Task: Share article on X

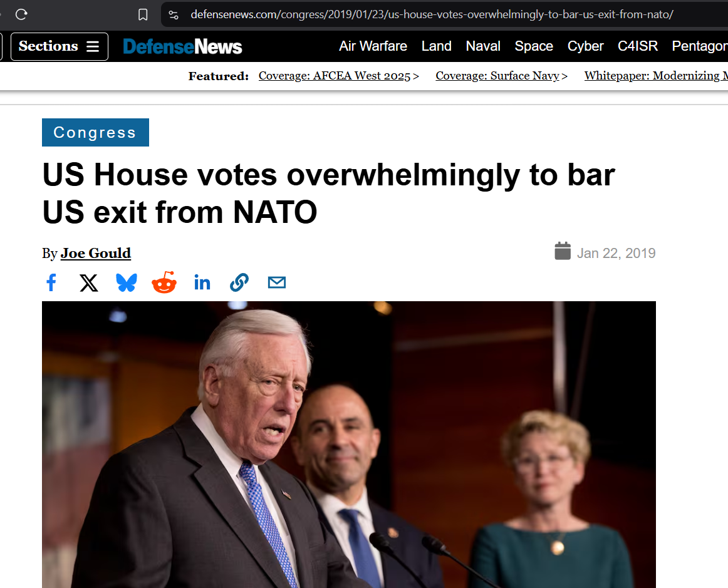Action: click(x=89, y=282)
